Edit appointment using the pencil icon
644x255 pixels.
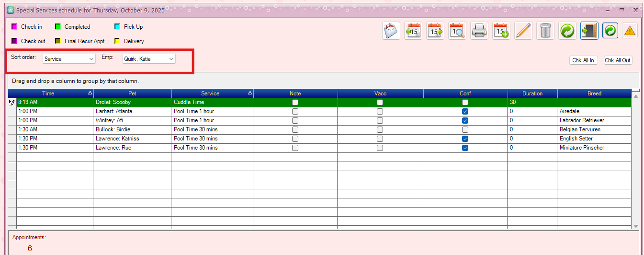[523, 31]
